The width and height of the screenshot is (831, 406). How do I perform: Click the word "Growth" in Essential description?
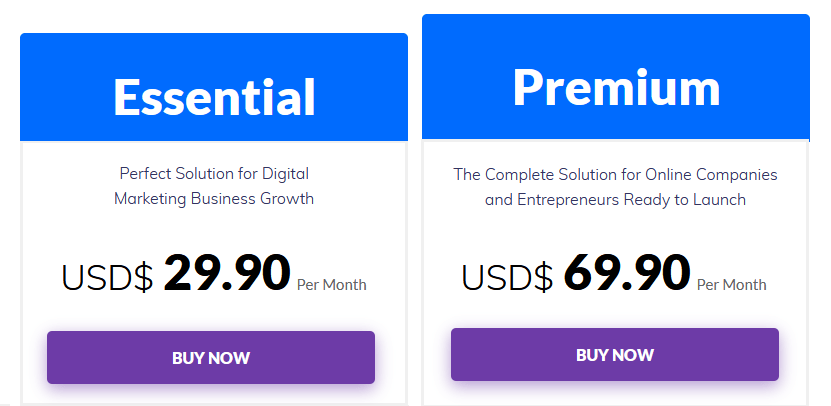click(x=287, y=199)
